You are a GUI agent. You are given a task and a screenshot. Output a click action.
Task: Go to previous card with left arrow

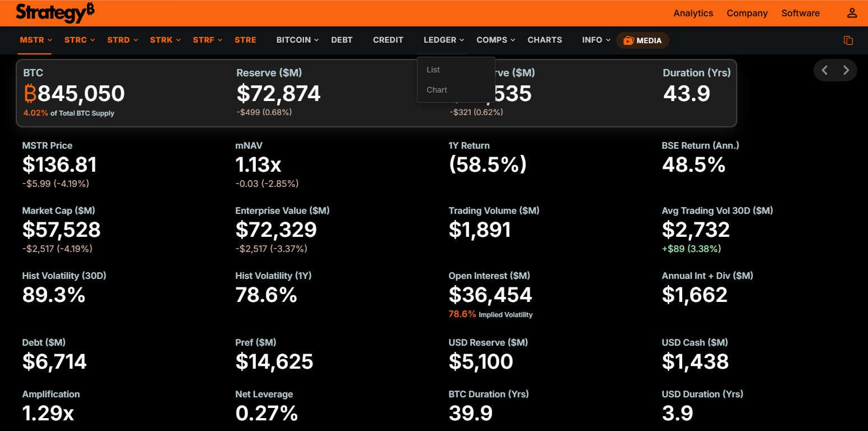[x=825, y=70]
